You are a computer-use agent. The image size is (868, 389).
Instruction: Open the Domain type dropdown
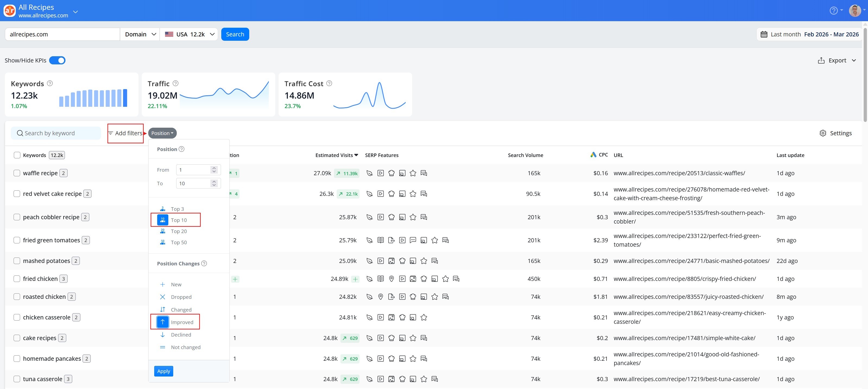point(140,34)
